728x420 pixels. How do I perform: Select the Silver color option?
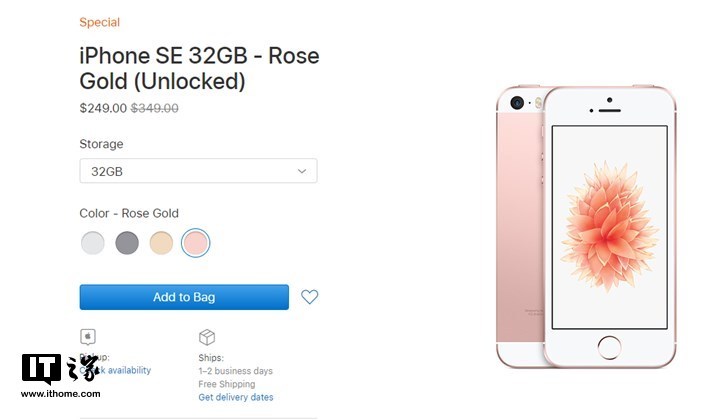93,242
